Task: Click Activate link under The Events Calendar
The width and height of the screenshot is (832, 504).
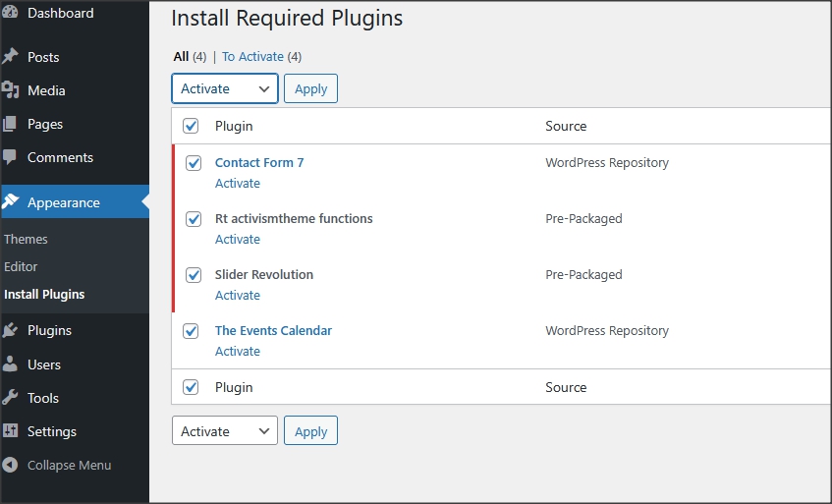Action: [238, 352]
